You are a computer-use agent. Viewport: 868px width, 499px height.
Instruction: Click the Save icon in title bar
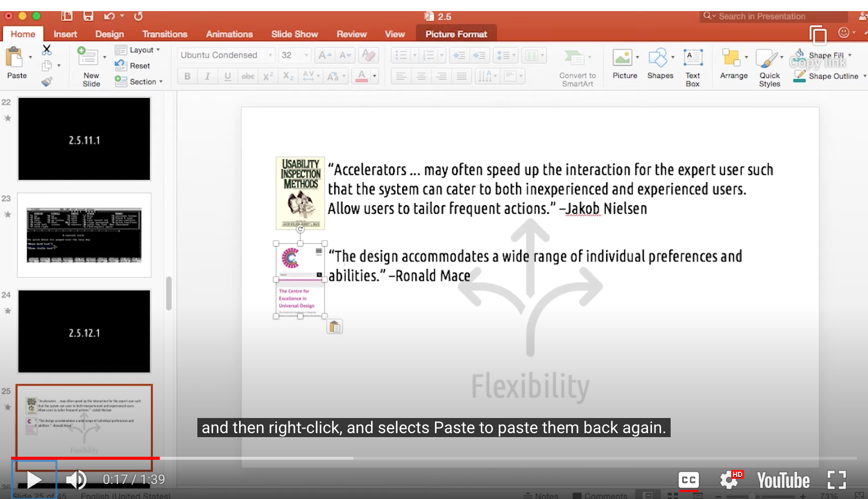pyautogui.click(x=89, y=16)
